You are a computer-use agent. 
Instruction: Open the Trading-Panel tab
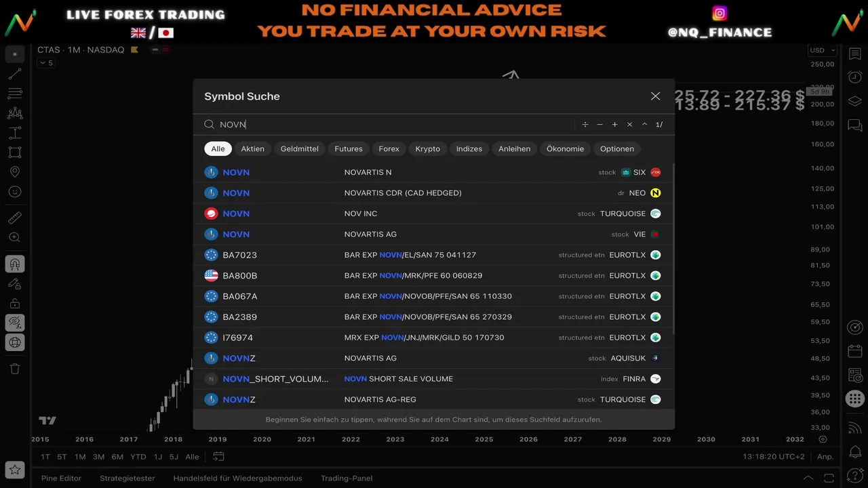[347, 479]
